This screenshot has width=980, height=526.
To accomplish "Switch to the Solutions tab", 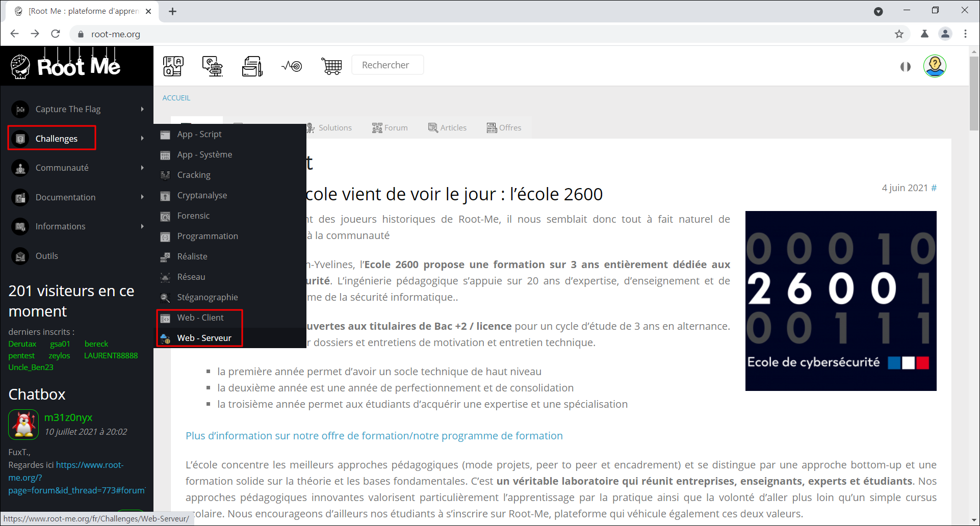I will tap(329, 127).
